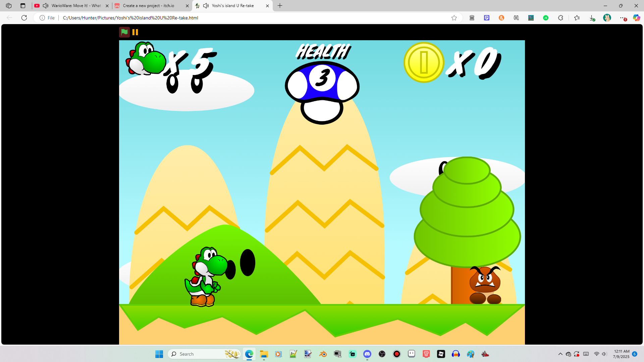The image size is (644, 362).
Task: Open a new browser tab
Action: [x=280, y=6]
